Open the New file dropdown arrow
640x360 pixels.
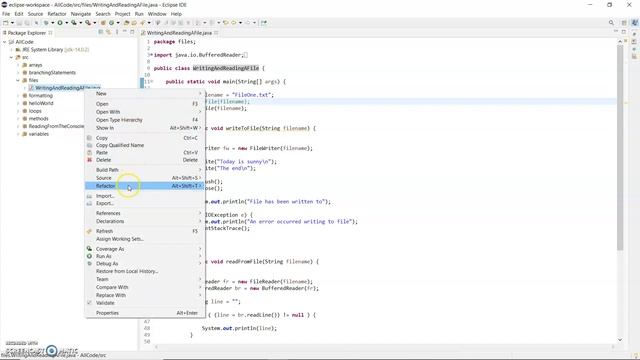click(12, 23)
